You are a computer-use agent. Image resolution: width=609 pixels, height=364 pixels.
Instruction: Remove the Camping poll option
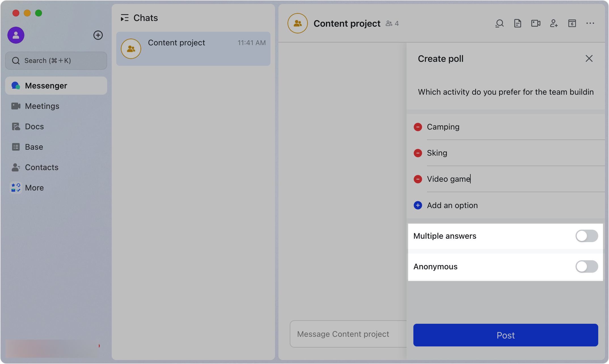coord(418,127)
